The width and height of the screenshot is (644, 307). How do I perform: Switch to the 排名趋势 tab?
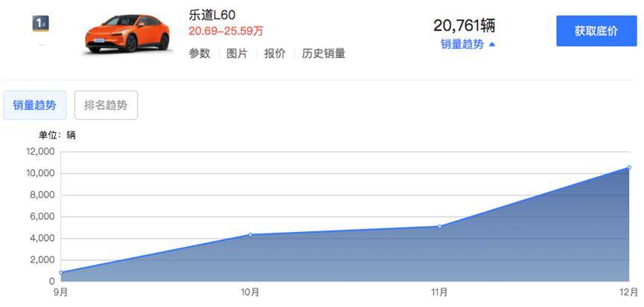click(x=106, y=106)
